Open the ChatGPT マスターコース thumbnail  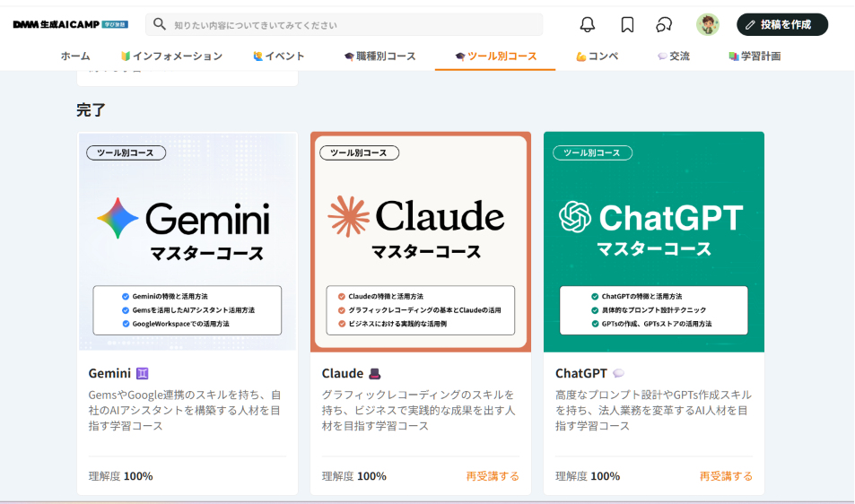pos(654,241)
